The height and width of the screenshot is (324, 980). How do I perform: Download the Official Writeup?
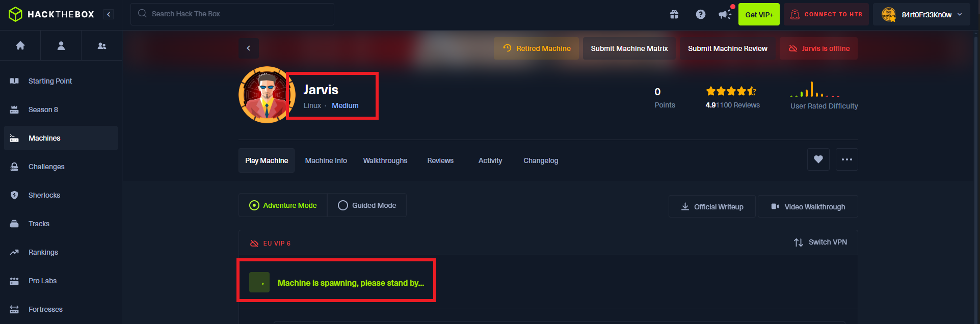[x=712, y=206]
